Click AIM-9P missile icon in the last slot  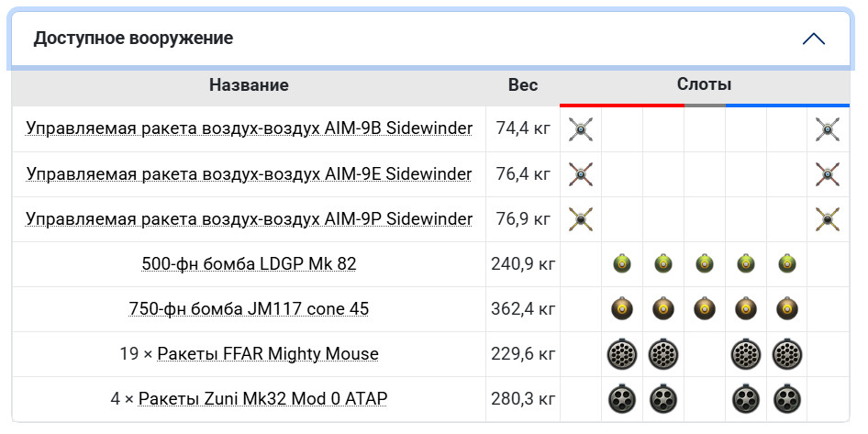(x=828, y=219)
